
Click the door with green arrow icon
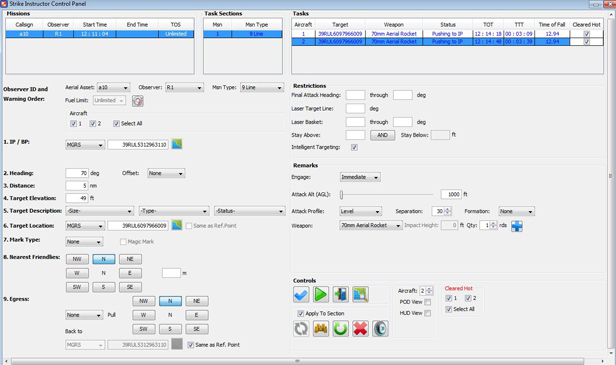coord(340,294)
